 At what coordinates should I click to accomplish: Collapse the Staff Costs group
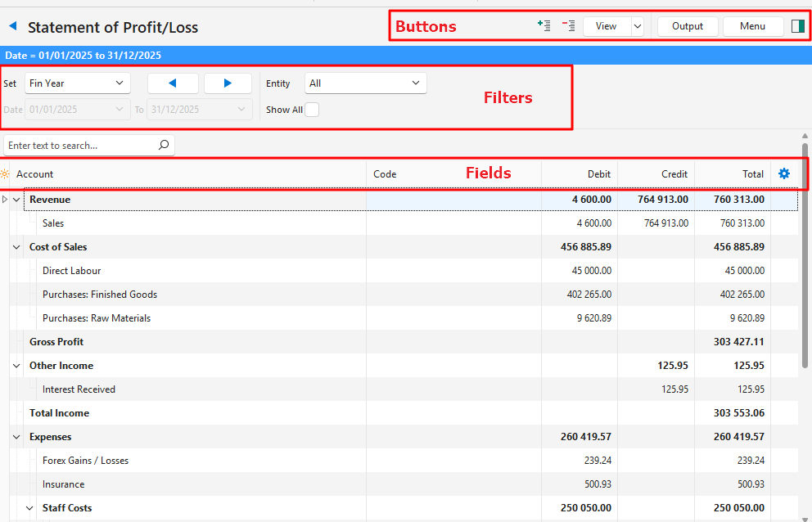29,508
